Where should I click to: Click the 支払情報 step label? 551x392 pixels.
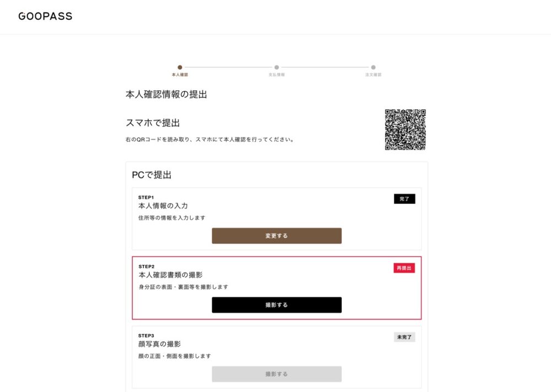pyautogui.click(x=277, y=75)
